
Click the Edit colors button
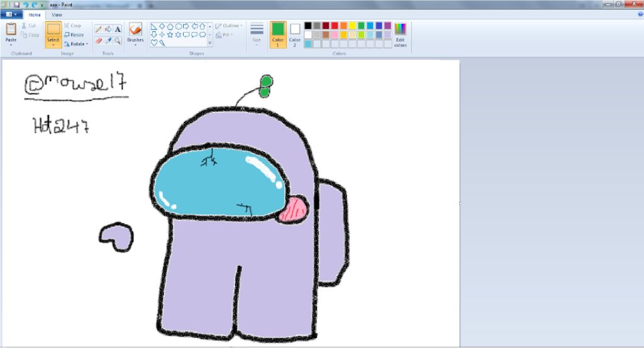[x=401, y=35]
